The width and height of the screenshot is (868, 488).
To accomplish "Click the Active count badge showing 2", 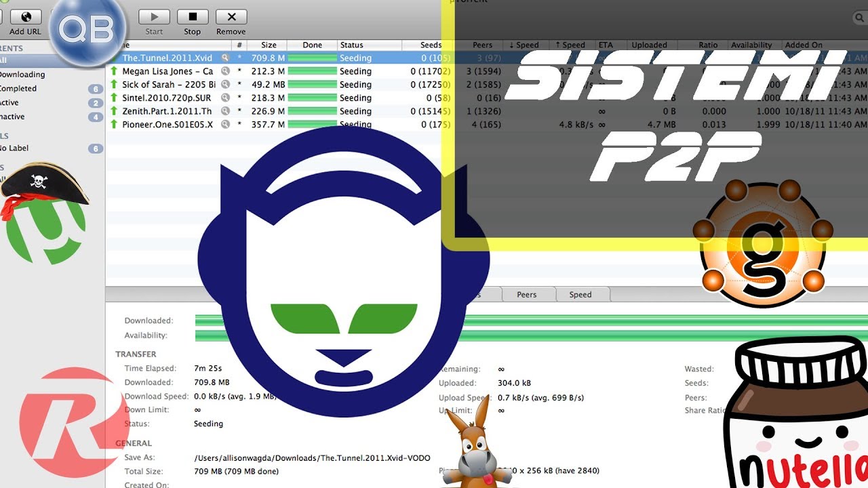I will coord(96,103).
